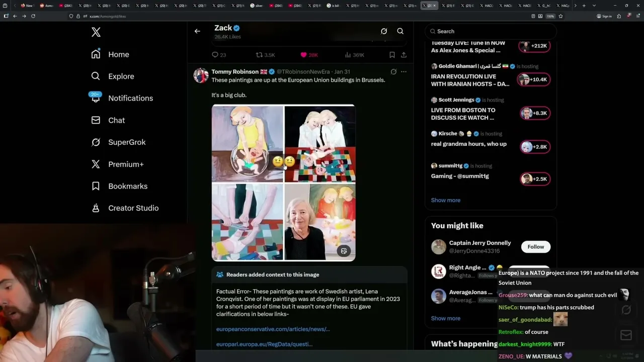View analytics for the 361K views post
The image size is (644, 362).
pyautogui.click(x=354, y=55)
